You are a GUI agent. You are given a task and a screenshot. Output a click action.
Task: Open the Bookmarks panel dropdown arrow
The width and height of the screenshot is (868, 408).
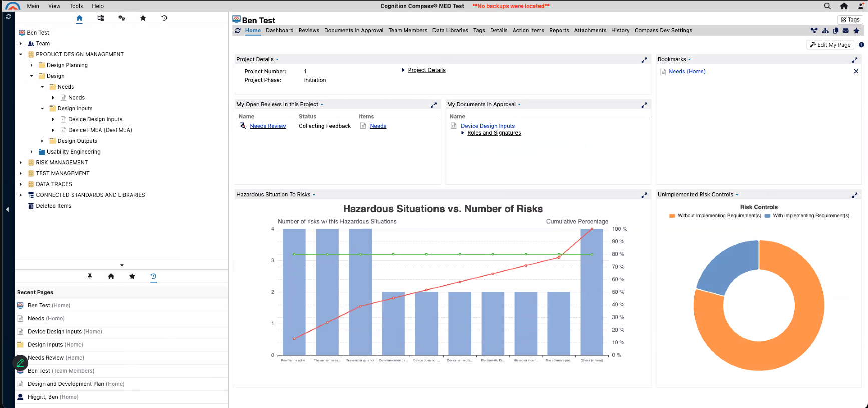coord(689,60)
